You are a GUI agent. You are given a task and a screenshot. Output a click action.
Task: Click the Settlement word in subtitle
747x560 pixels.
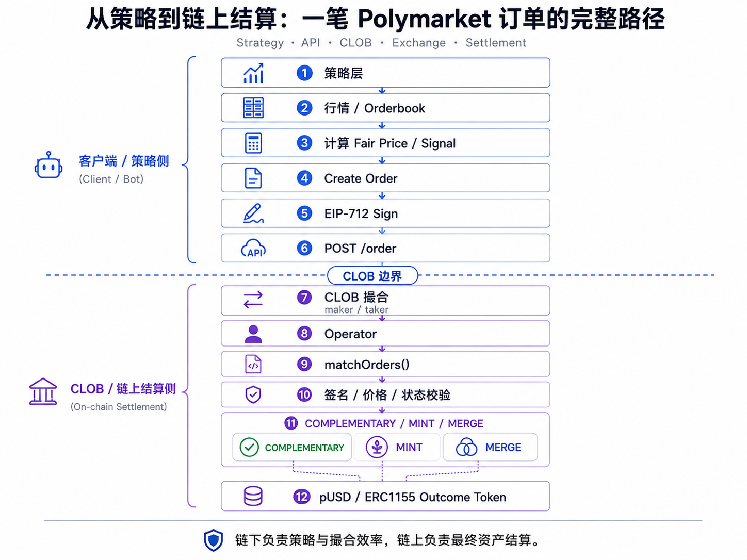click(496, 43)
